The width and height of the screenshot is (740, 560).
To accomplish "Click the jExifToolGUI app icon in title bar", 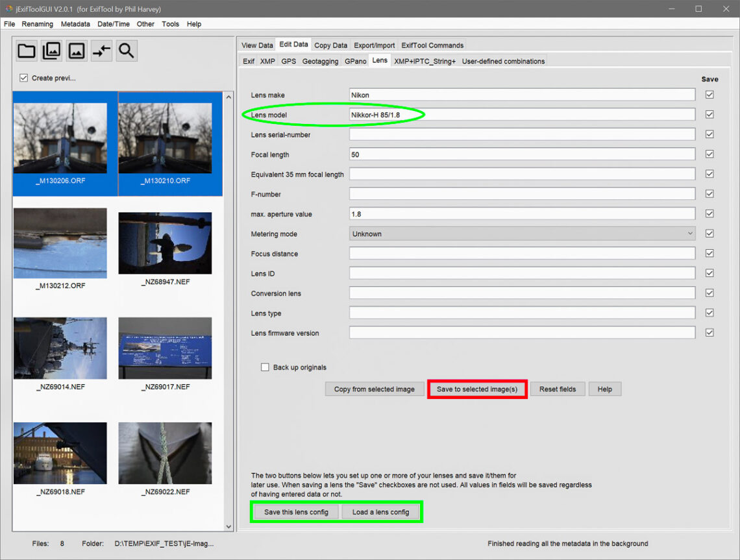I will [8, 8].
